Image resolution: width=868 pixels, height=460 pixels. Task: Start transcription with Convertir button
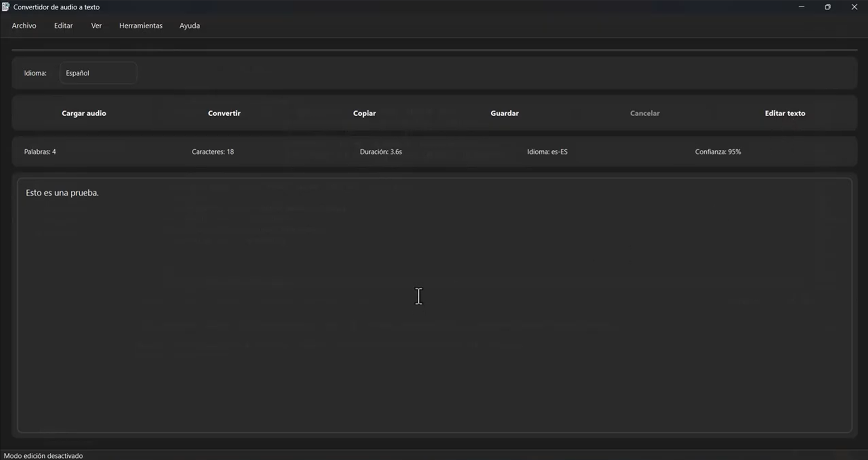click(224, 113)
